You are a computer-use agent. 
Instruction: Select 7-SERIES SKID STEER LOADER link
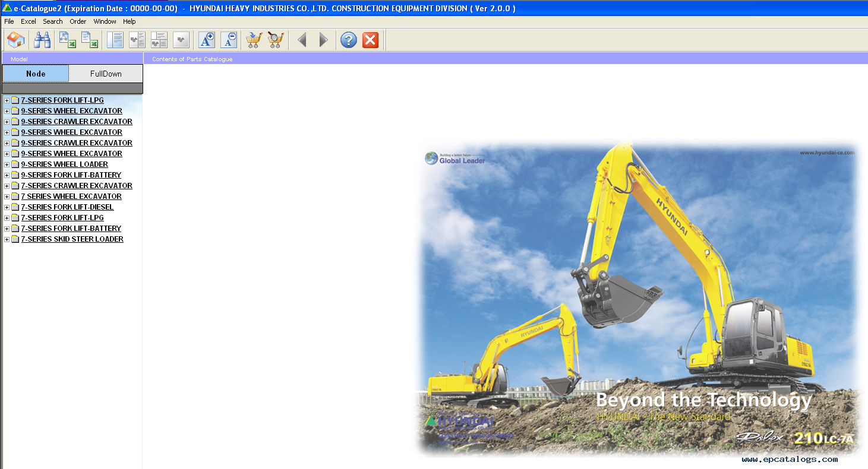pyautogui.click(x=72, y=239)
